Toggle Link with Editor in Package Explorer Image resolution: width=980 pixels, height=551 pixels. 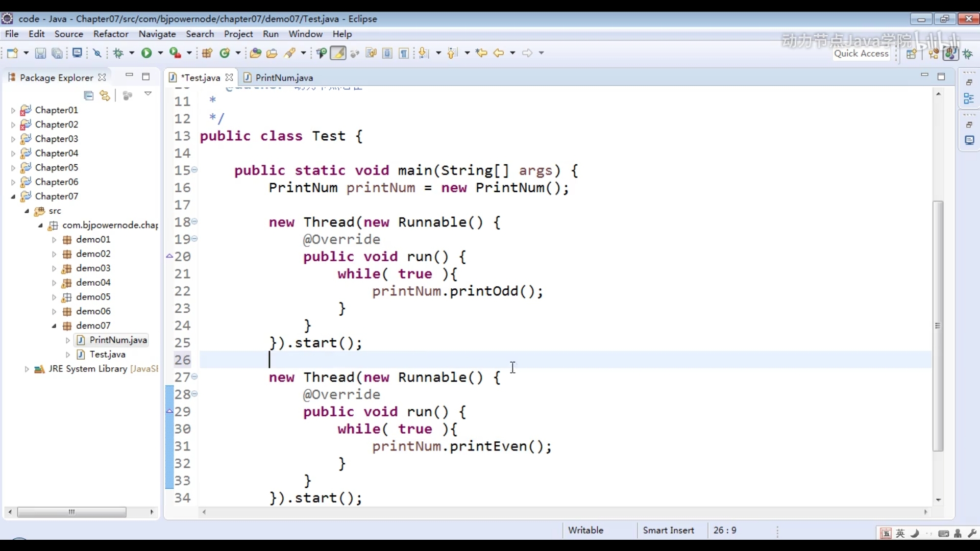(105, 95)
